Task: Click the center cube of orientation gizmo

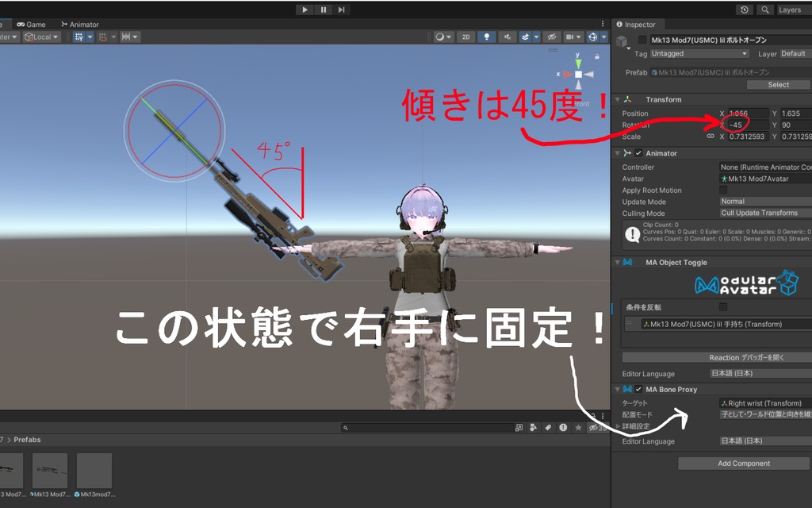Action: pyautogui.click(x=578, y=74)
